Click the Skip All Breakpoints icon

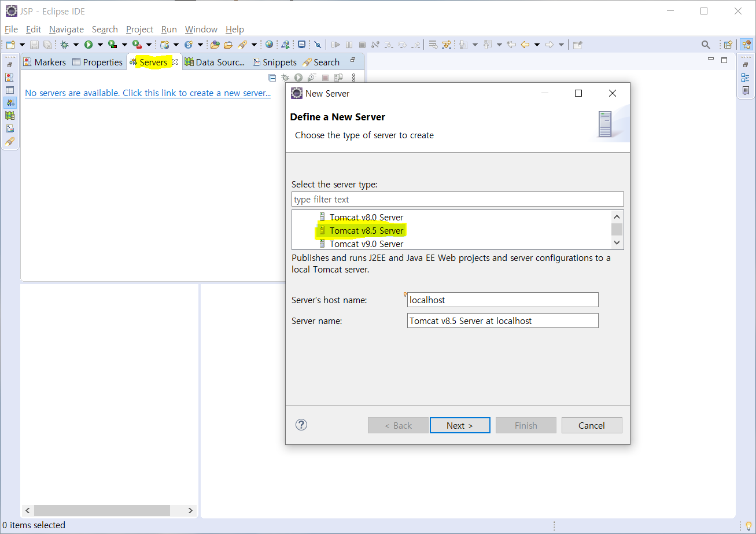pos(317,45)
